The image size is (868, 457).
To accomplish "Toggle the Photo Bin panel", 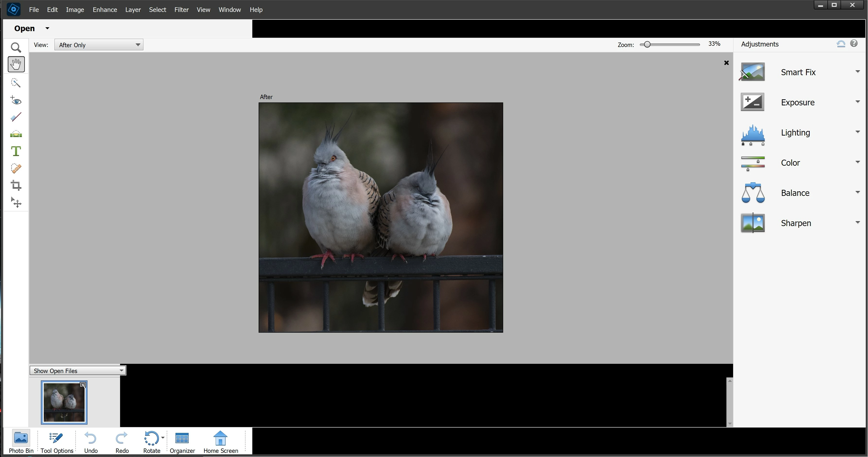I will pos(21,441).
